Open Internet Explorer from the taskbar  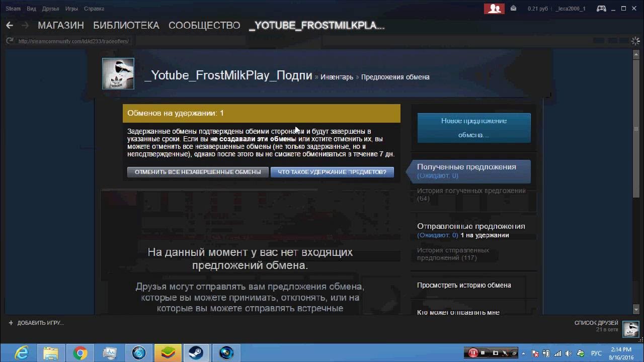[21, 352]
